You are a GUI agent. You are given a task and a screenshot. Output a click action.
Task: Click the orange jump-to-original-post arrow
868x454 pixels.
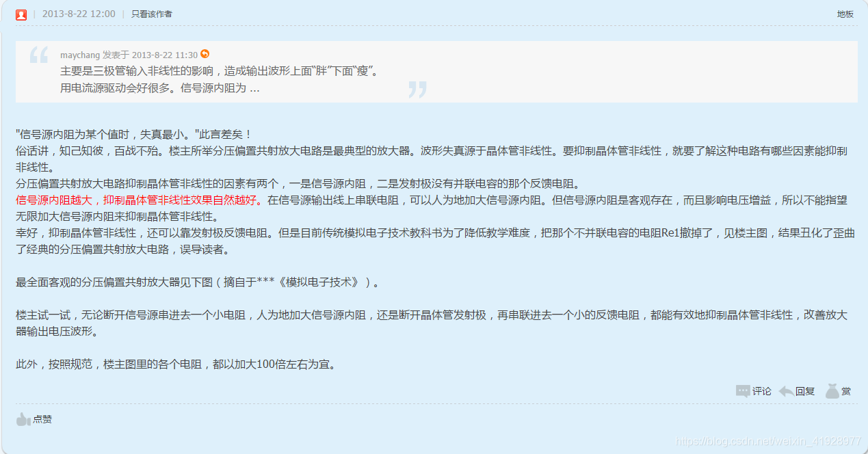[205, 54]
